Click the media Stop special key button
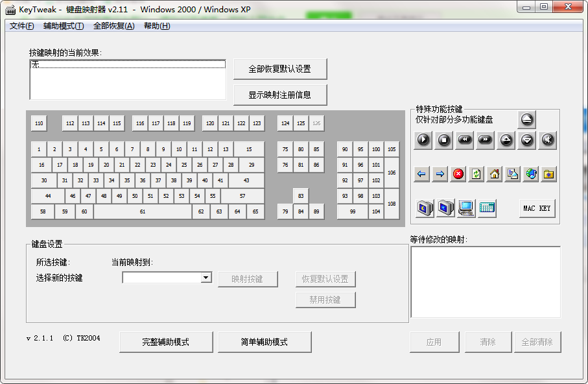 pos(443,139)
